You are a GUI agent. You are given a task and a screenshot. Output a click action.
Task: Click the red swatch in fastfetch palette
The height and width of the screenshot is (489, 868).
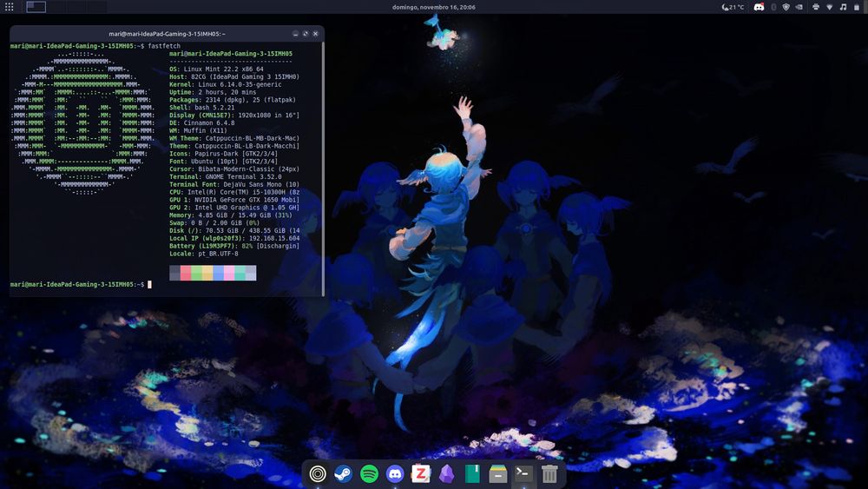pos(186,273)
